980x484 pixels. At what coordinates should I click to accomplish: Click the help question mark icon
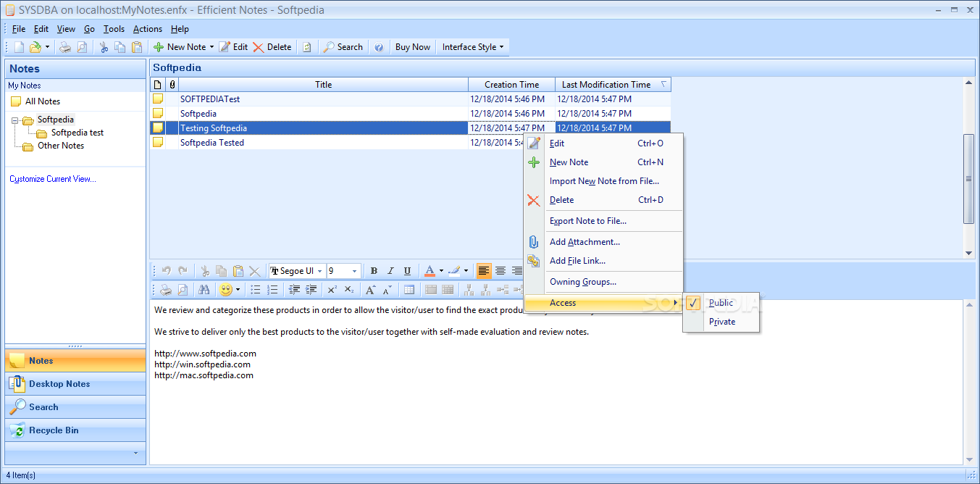click(378, 47)
